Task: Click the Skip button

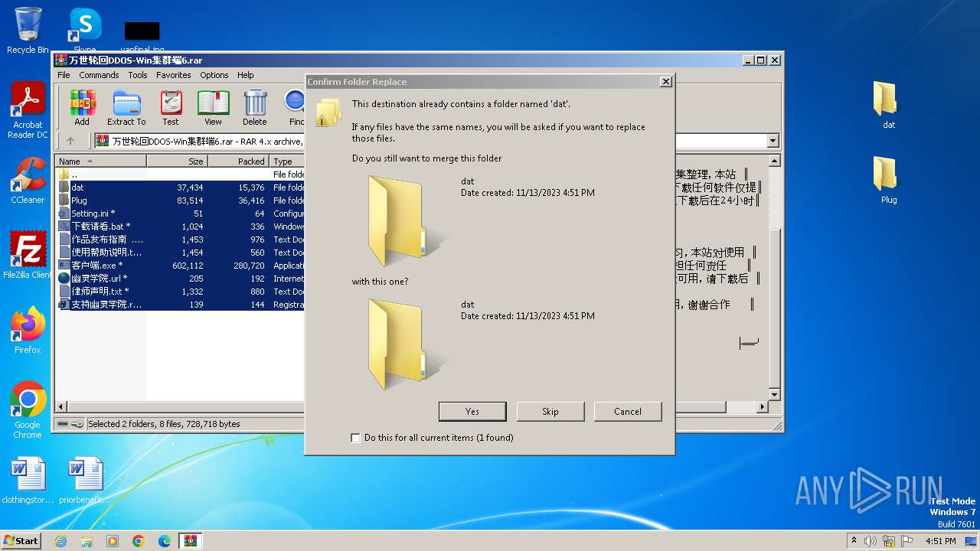Action: click(550, 411)
